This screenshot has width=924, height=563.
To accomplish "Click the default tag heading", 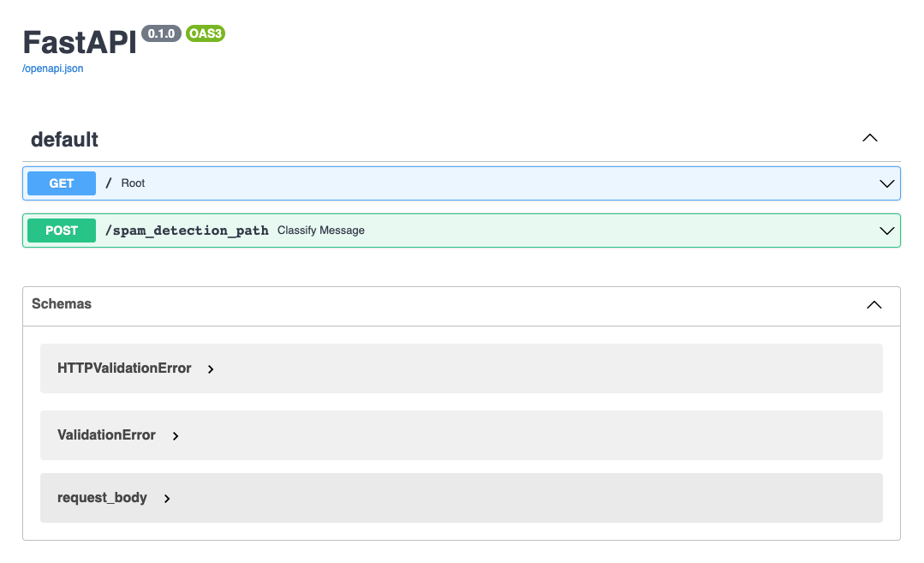I will tap(65, 140).
